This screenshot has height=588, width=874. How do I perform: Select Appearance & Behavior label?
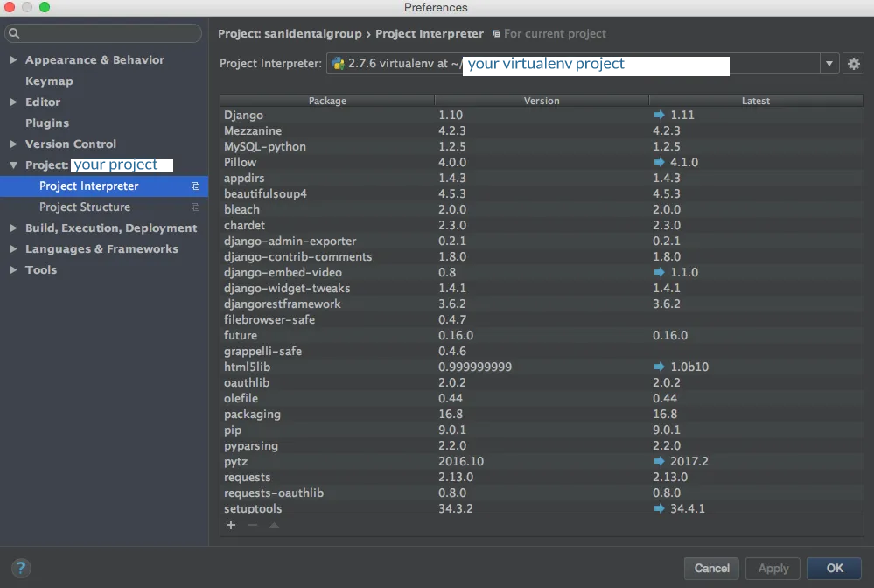(94, 59)
